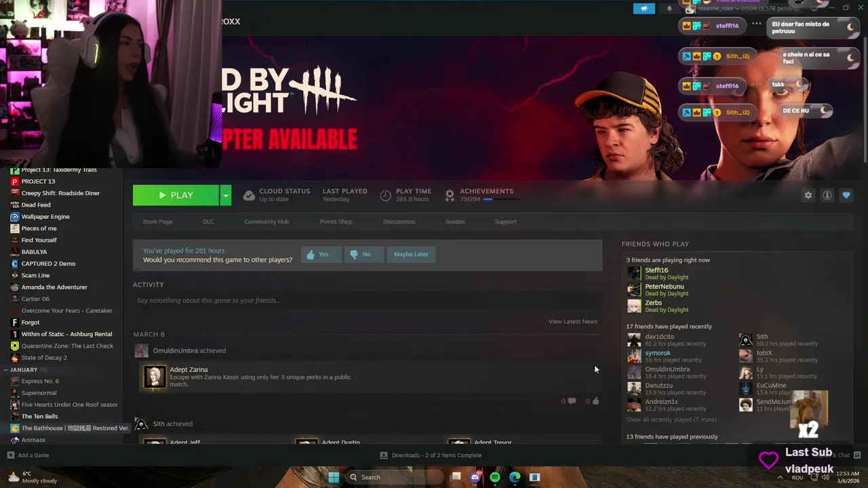Screen dimensions: 868x488
Task: Click Adept Zarina achievement icon
Action: pyautogui.click(x=155, y=377)
